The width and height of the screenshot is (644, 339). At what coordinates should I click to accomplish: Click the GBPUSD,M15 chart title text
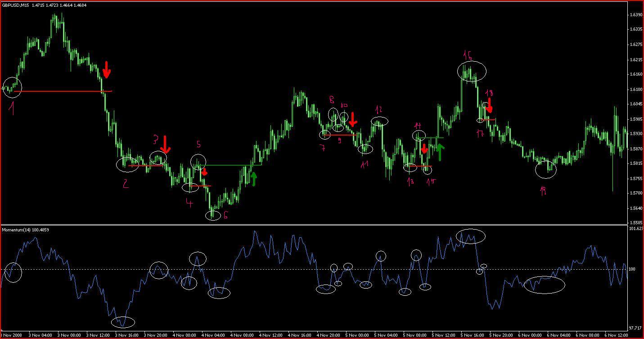[15, 5]
